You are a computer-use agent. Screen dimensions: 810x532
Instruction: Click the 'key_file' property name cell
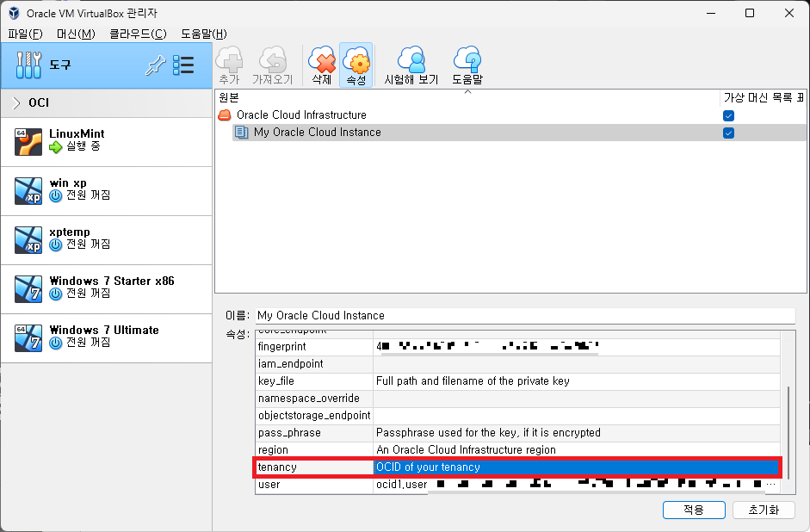314,381
